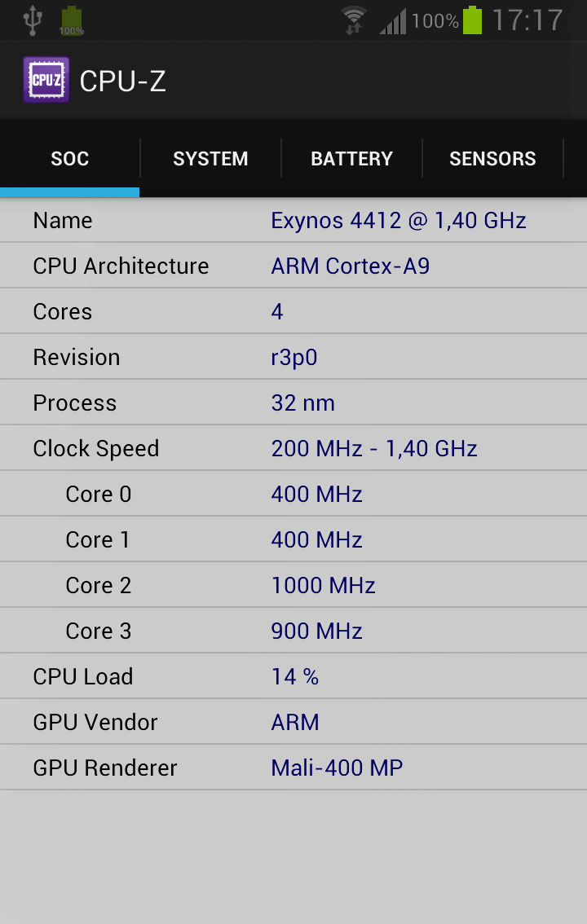Image resolution: width=587 pixels, height=924 pixels.
Task: Go to the SENSORS tab
Action: point(492,159)
